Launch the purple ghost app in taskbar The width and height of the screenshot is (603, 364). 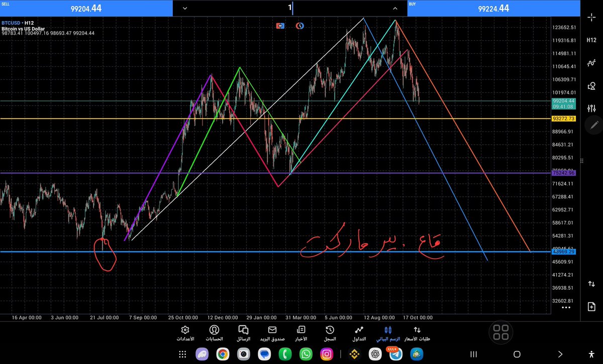point(203,354)
